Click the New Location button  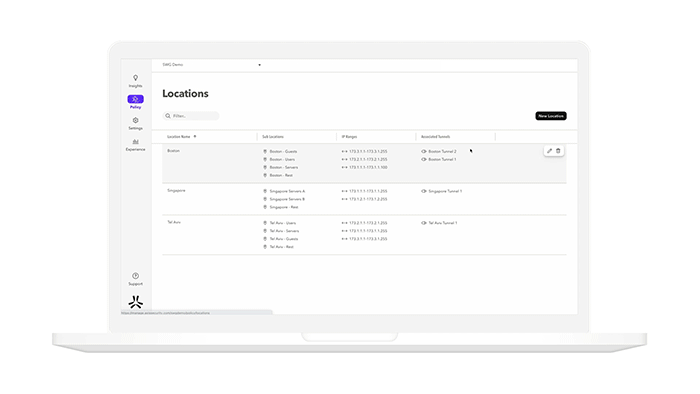[551, 116]
